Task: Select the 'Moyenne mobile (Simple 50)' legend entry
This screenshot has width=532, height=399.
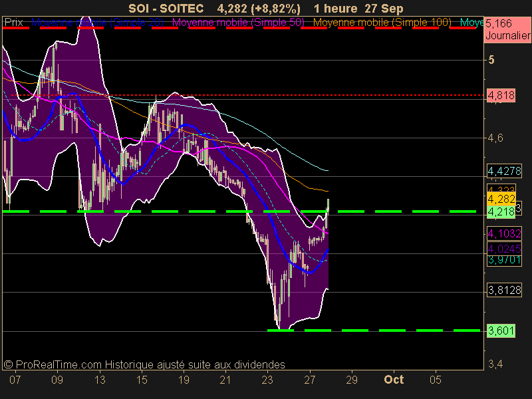Action: (x=239, y=23)
